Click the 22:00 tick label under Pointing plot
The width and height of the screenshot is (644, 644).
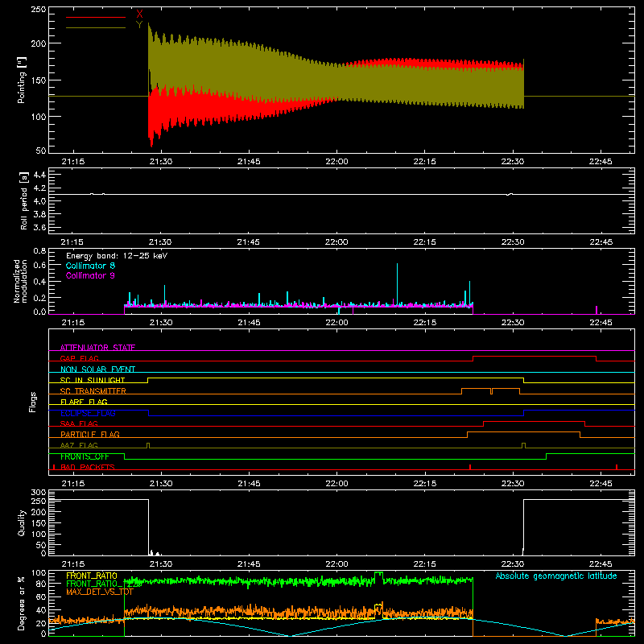[x=336, y=162]
